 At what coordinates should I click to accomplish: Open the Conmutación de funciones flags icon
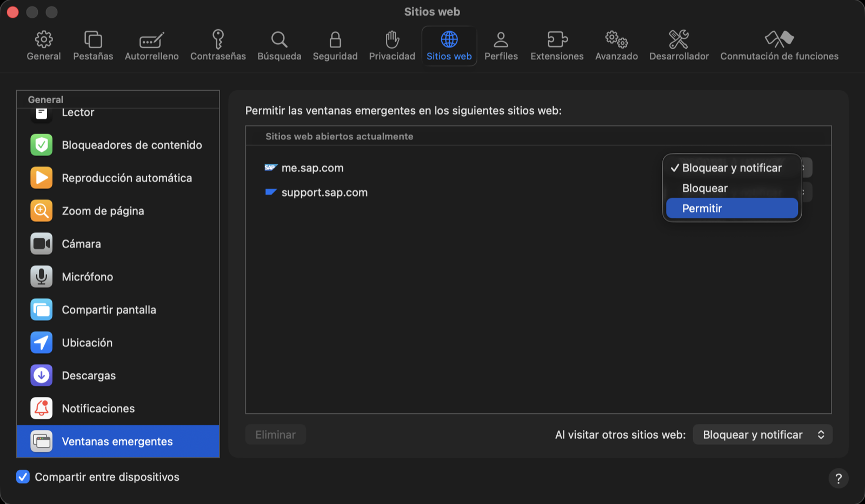click(779, 39)
